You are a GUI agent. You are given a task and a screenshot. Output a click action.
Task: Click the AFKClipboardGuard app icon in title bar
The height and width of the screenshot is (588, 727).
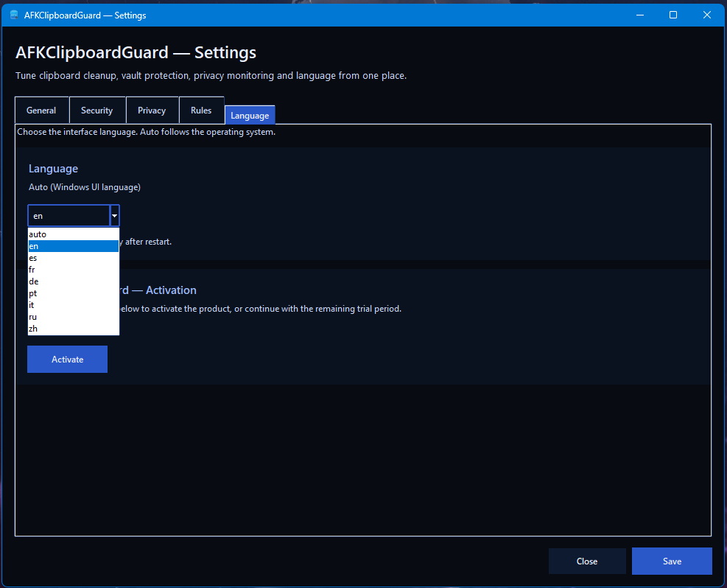[x=14, y=15]
